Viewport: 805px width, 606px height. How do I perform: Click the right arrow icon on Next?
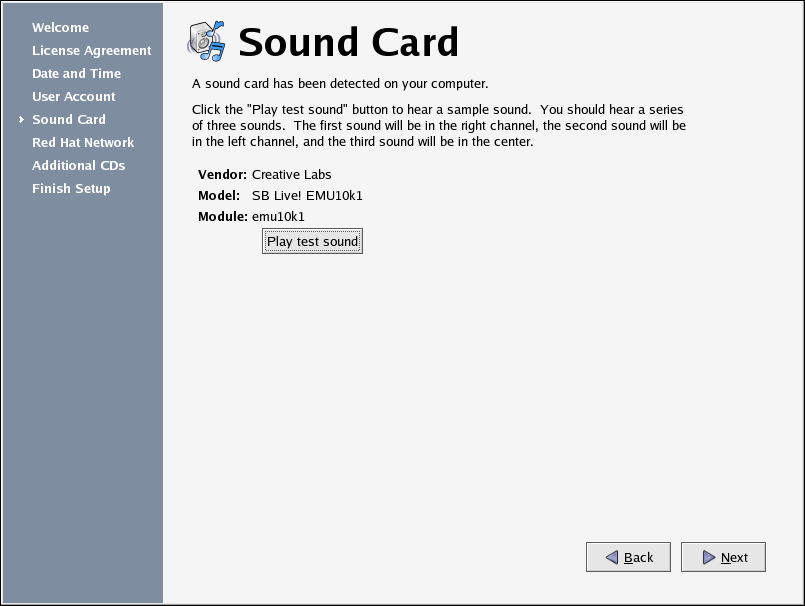point(709,557)
